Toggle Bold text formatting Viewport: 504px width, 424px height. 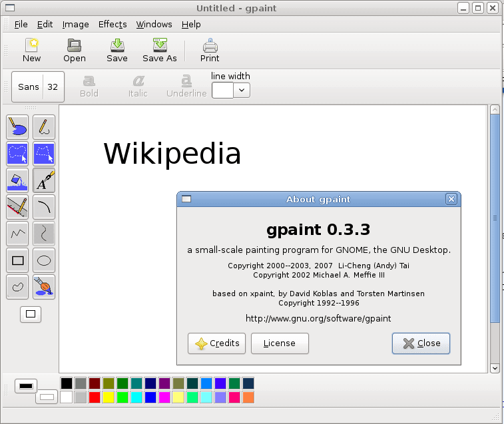[89, 86]
